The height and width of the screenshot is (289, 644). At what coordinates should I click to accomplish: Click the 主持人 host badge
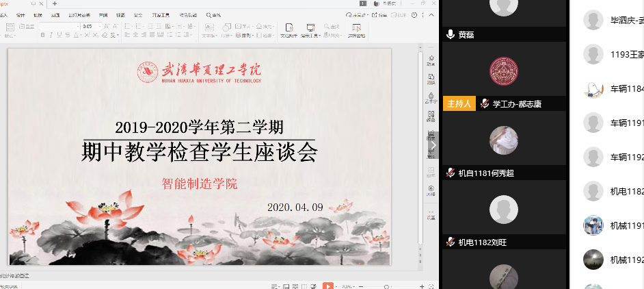(459, 104)
